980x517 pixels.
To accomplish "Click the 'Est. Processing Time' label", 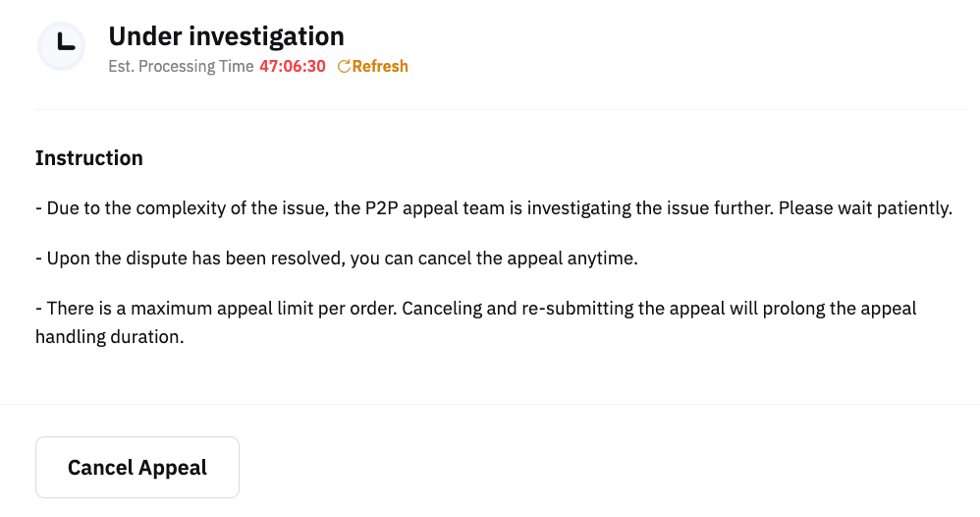I will pos(181,67).
